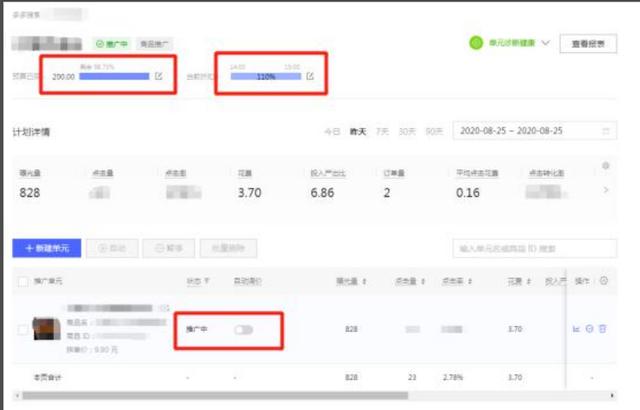
Task: Select the 90天 time range tab
Action: coord(434,131)
